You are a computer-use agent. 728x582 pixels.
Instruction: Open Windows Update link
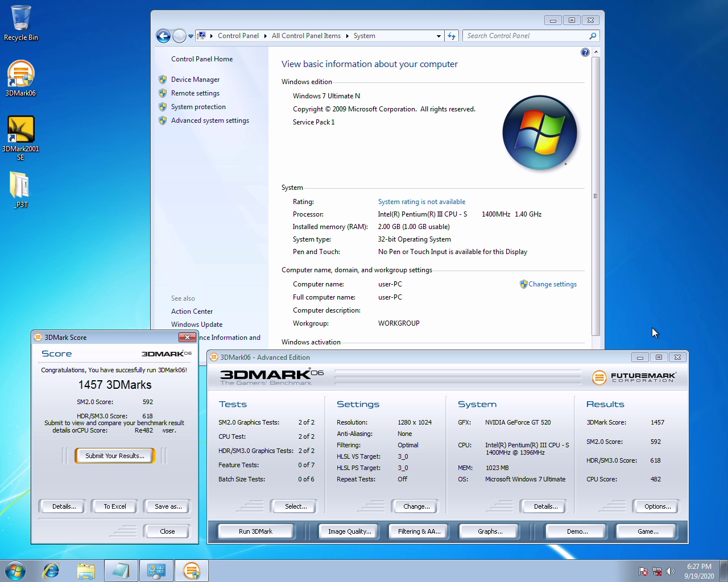click(197, 325)
